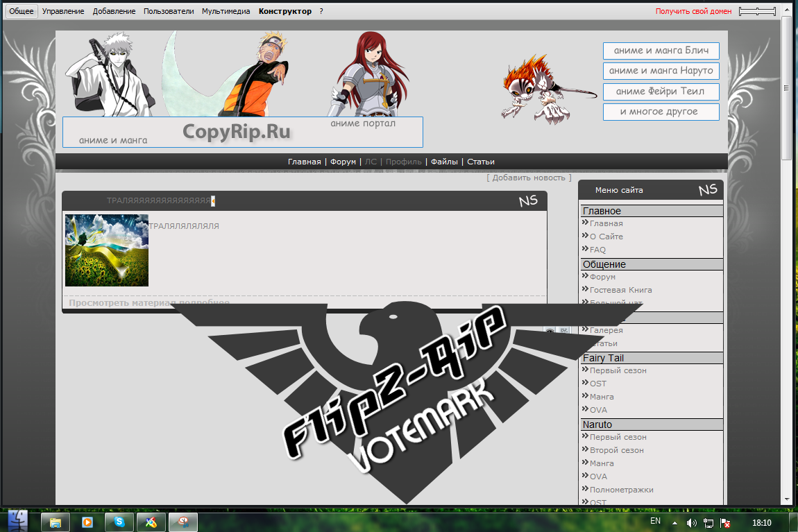The width and height of the screenshot is (798, 532).
Task: Open the 18:10 clock in the tray
Action: tap(762, 523)
